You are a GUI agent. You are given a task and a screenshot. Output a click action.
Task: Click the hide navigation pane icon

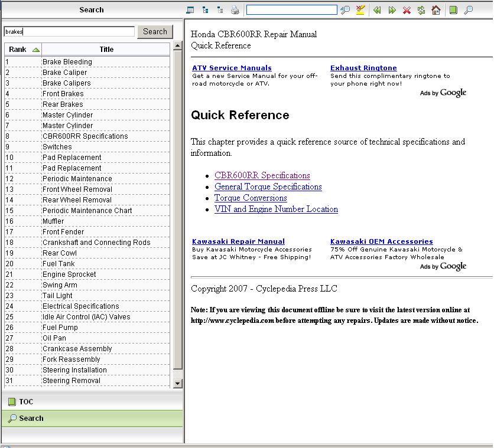coord(190,10)
